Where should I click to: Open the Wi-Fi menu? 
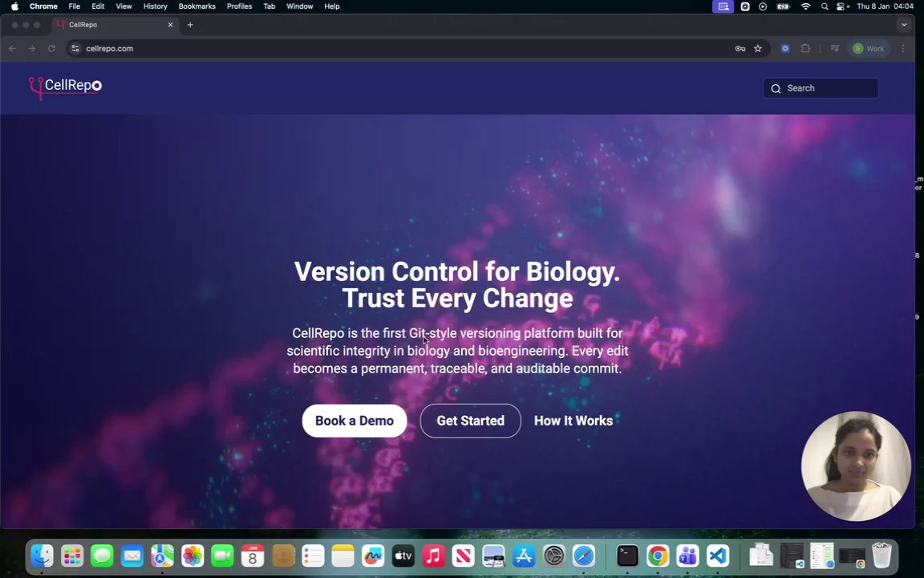(x=805, y=6)
